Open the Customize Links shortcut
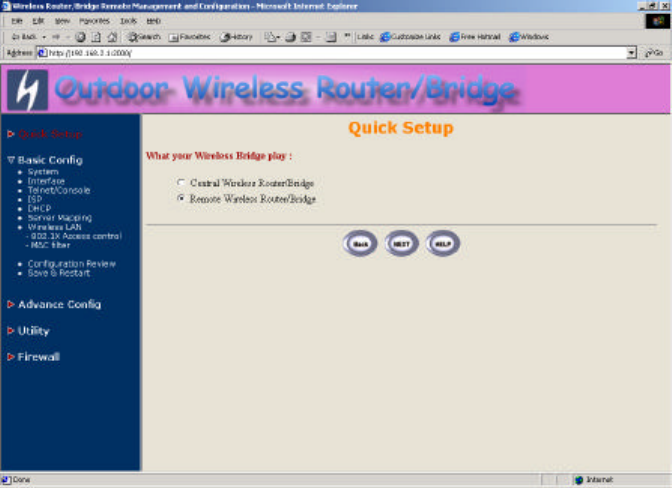Screen dimensions: 672x488 pyautogui.click(x=411, y=37)
